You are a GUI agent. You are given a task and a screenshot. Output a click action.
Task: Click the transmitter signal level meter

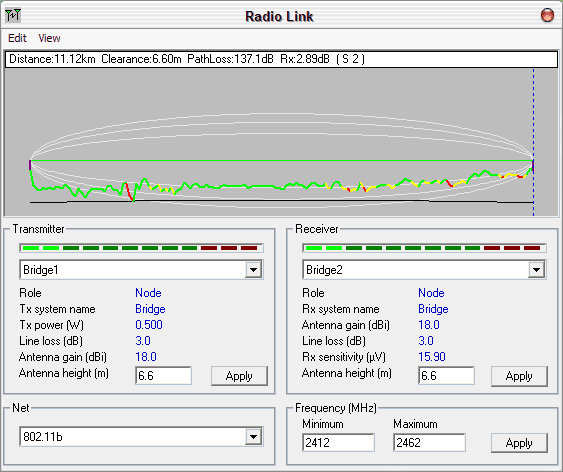[x=141, y=248]
